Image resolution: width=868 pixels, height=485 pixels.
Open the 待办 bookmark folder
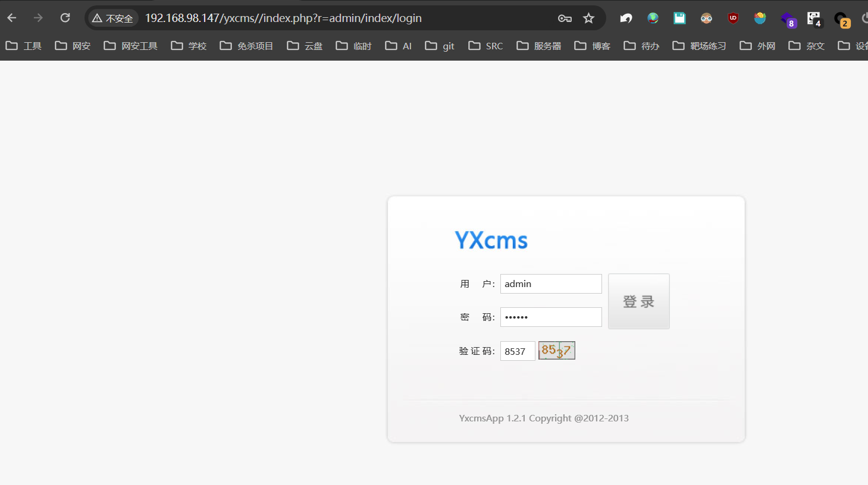point(641,46)
